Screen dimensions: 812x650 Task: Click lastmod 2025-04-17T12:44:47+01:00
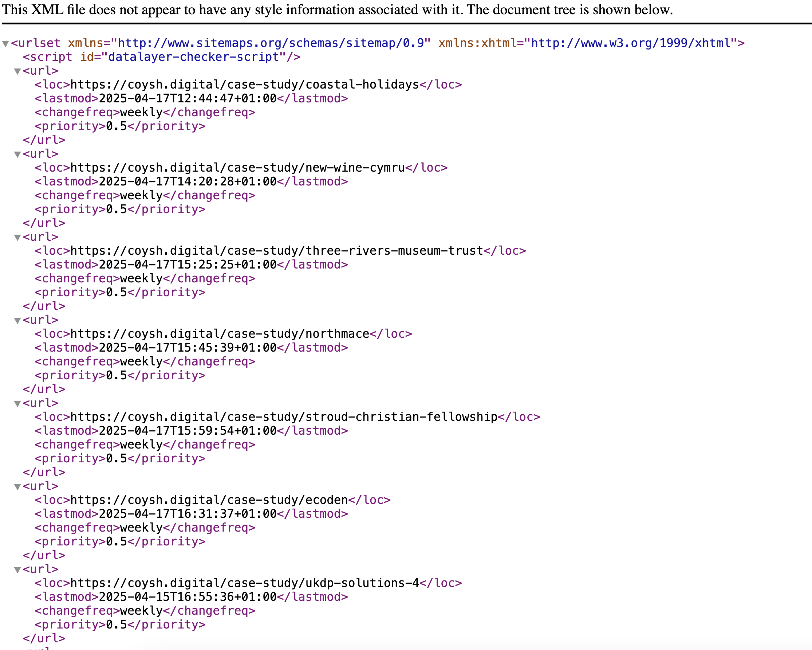(x=188, y=98)
